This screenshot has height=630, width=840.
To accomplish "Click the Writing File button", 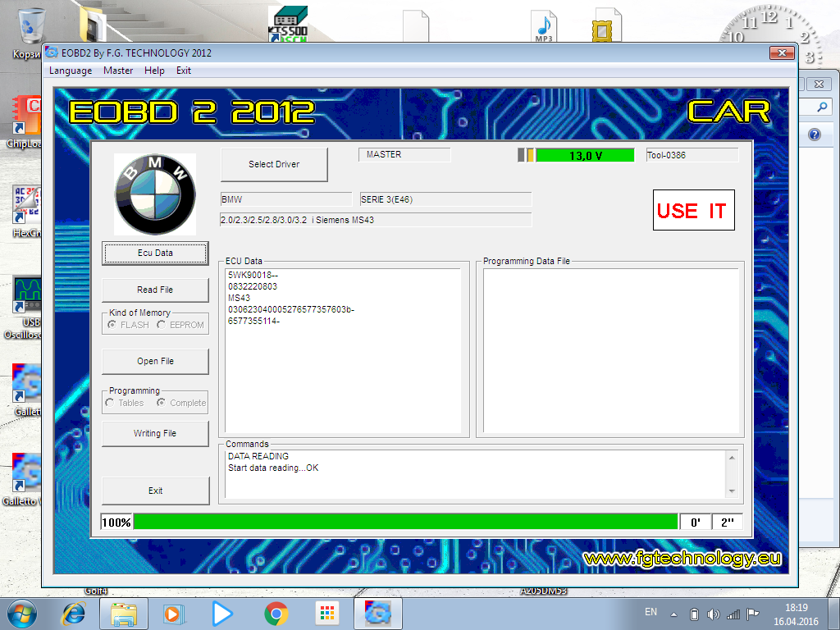I will click(155, 433).
